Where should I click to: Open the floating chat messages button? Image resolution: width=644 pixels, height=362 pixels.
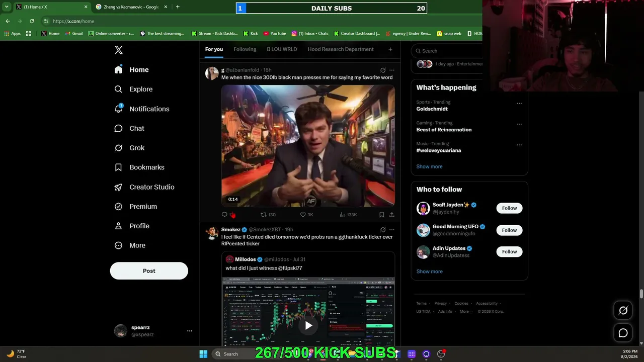tap(623, 333)
